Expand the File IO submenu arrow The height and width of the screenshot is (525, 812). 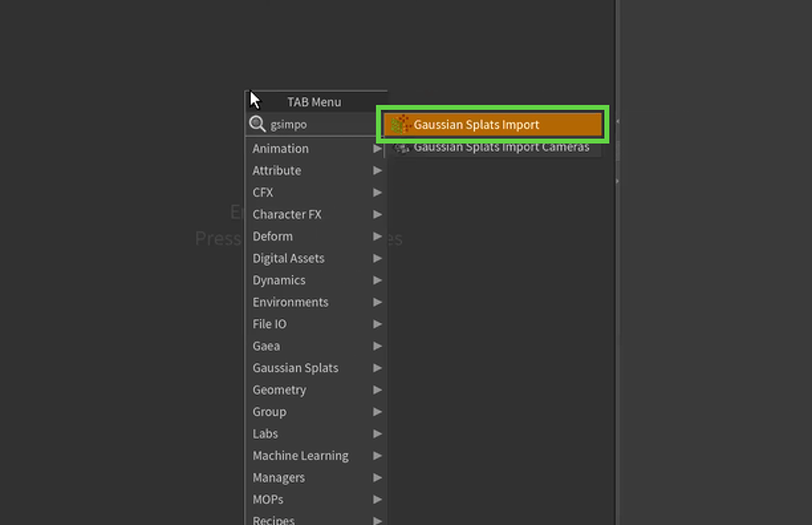pyautogui.click(x=378, y=324)
